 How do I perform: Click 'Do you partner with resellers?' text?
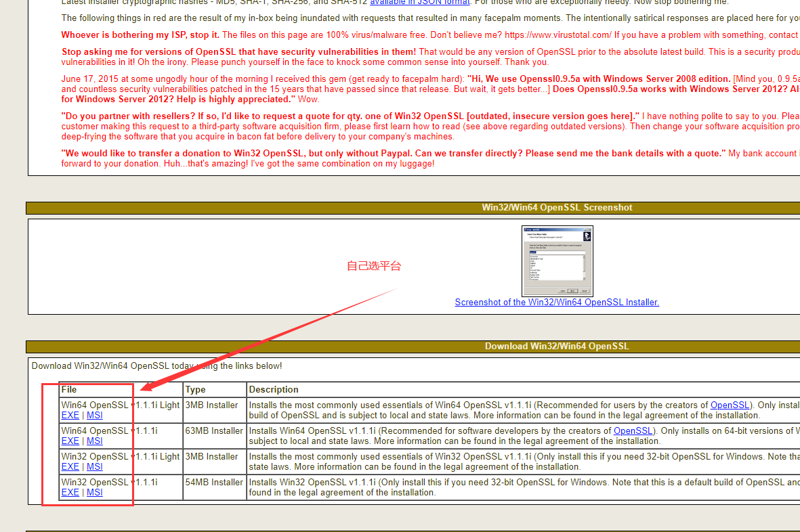coord(350,116)
